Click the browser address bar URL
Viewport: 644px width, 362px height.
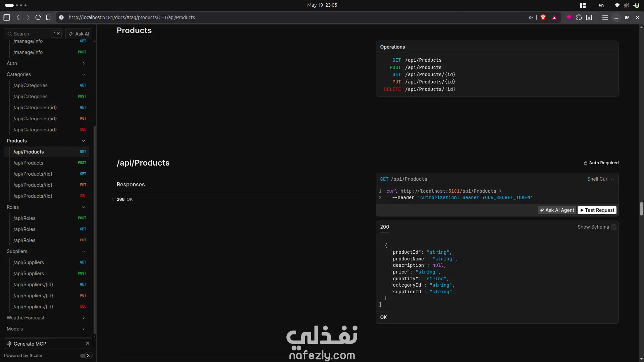pos(131,17)
